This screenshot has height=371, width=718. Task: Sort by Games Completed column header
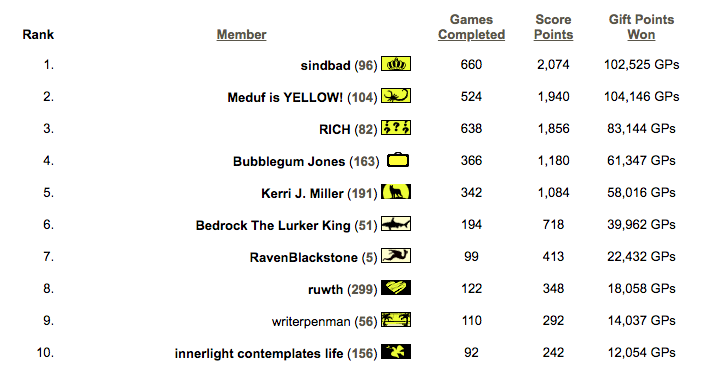coord(471,27)
